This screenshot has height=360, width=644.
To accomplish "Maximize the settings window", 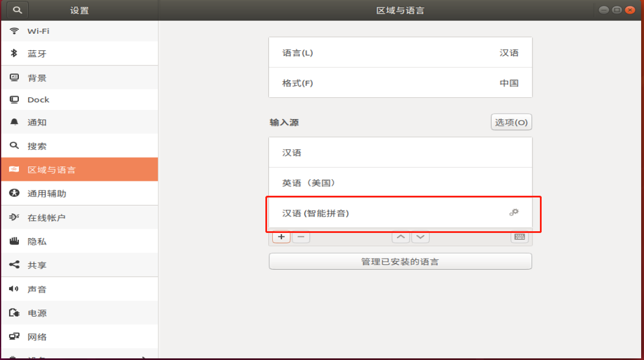I will [x=617, y=10].
